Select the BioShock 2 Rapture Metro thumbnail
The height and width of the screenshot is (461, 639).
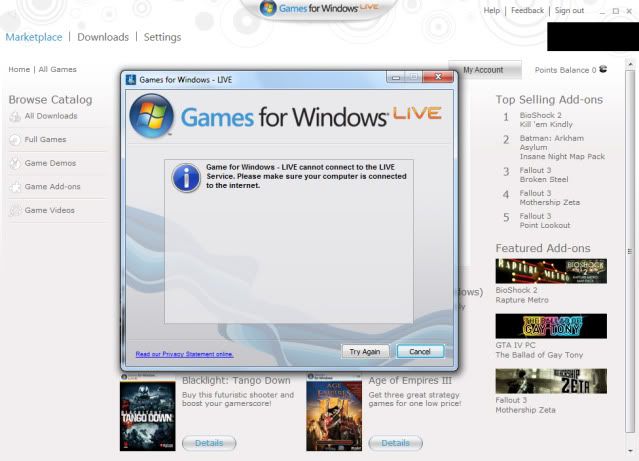click(551, 272)
